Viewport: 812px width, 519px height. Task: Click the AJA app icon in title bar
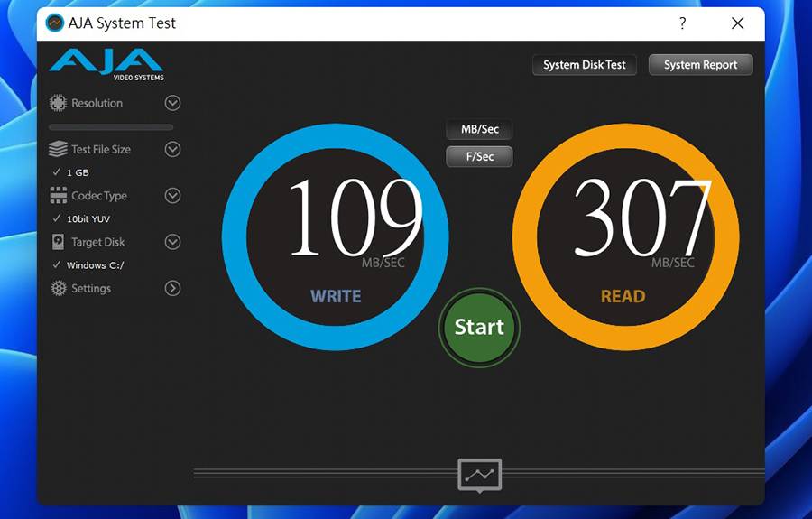(54, 23)
